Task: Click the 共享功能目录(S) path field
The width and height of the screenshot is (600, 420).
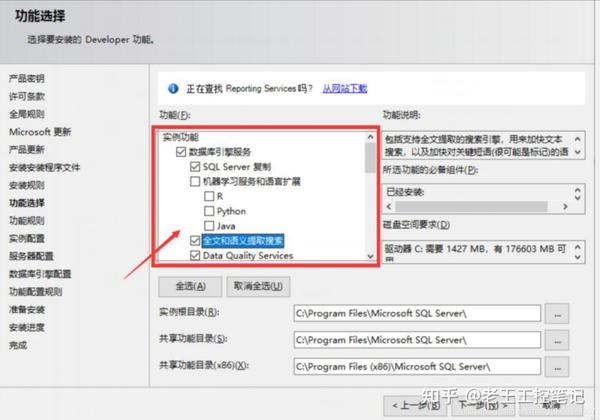Action: pyautogui.click(x=417, y=340)
